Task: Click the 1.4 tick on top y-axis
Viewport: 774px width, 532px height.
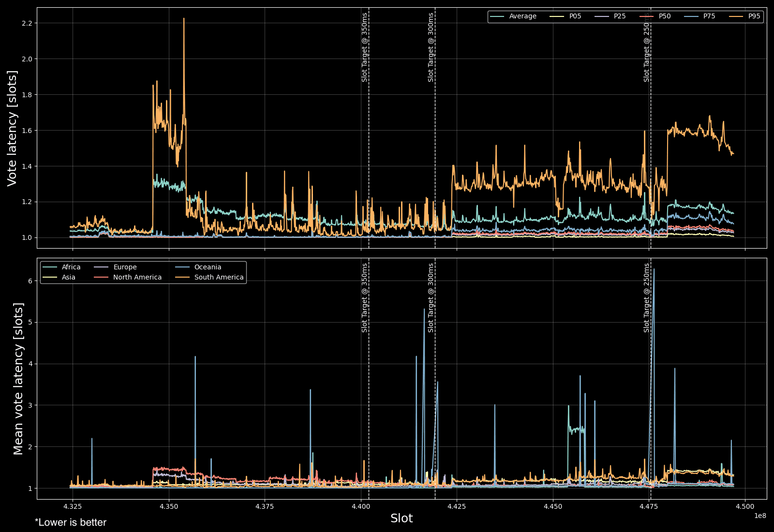Action: 27,166
